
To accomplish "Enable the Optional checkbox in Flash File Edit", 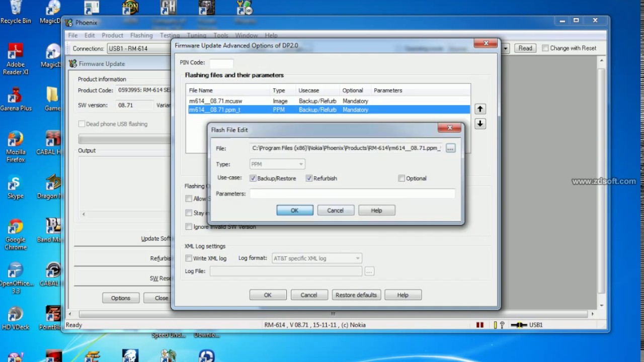I will (x=401, y=178).
